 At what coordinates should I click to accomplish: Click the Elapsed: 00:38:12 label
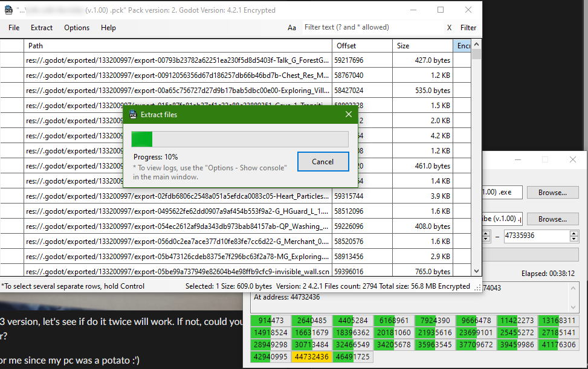(x=548, y=274)
